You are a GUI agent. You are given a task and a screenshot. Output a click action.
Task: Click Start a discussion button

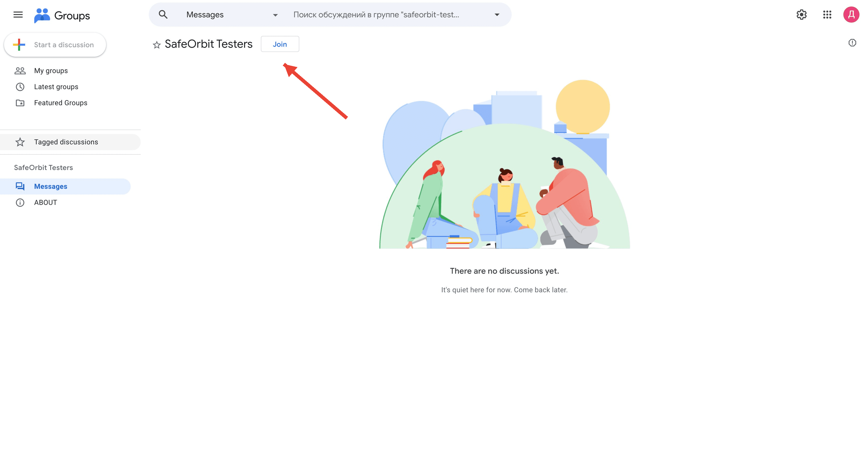55,45
